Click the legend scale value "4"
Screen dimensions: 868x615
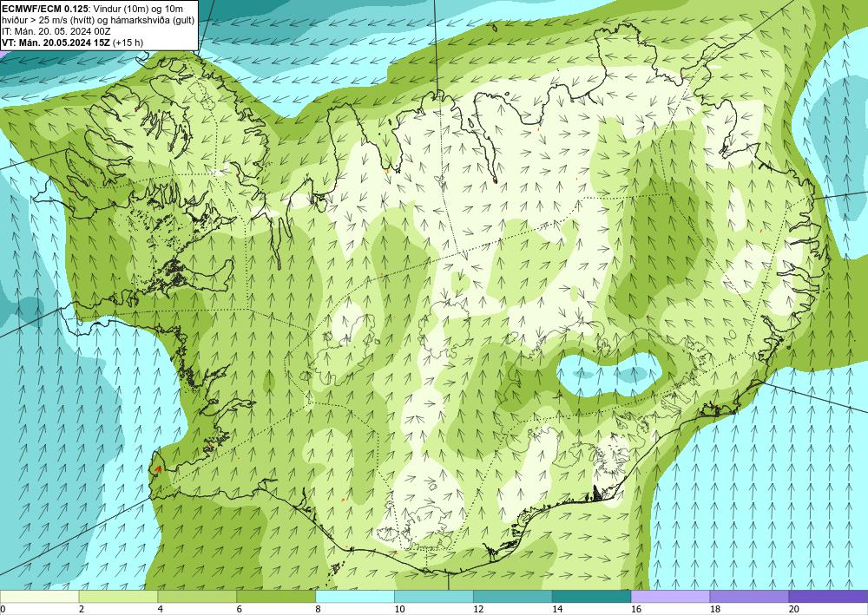pos(161,609)
